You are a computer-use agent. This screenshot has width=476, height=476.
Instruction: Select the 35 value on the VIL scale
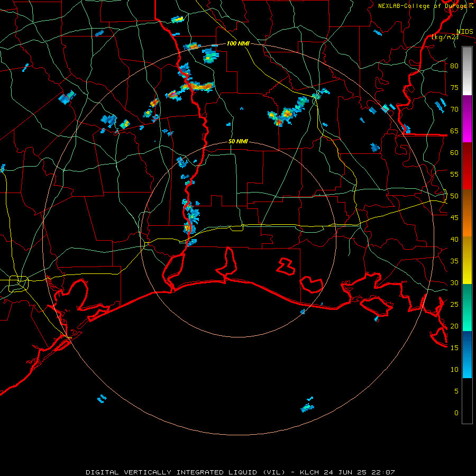(x=454, y=261)
